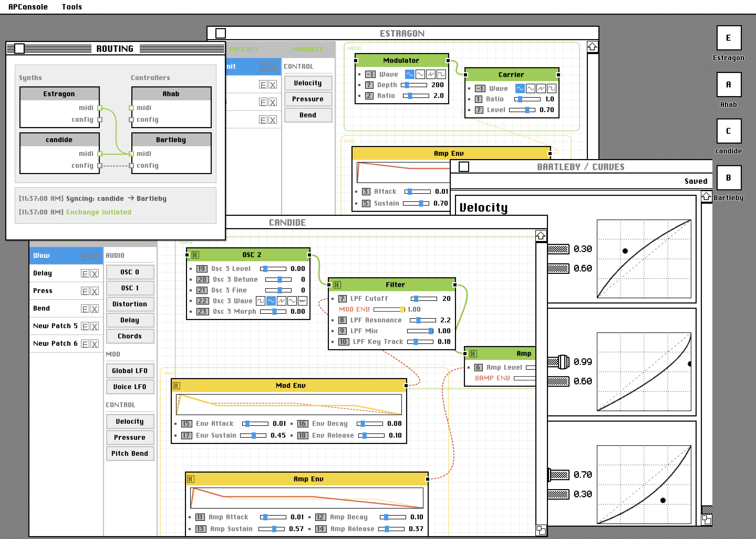Select the saw waveform for Osc 3 Wave

pyautogui.click(x=282, y=301)
